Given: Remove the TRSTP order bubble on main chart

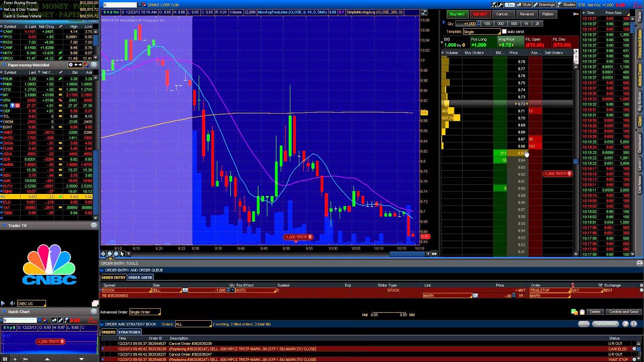Looking at the screenshot, I should pyautogui.click(x=310, y=237).
